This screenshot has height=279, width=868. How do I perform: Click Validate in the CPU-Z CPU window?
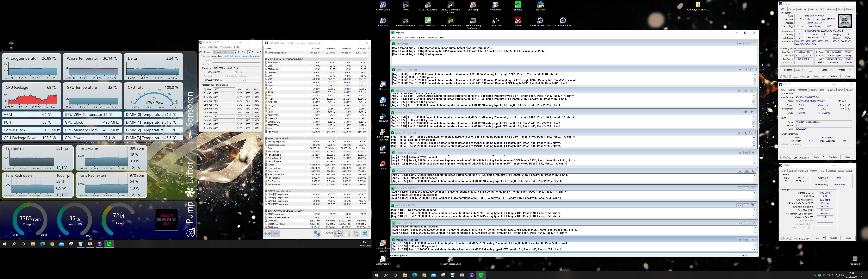point(833,77)
